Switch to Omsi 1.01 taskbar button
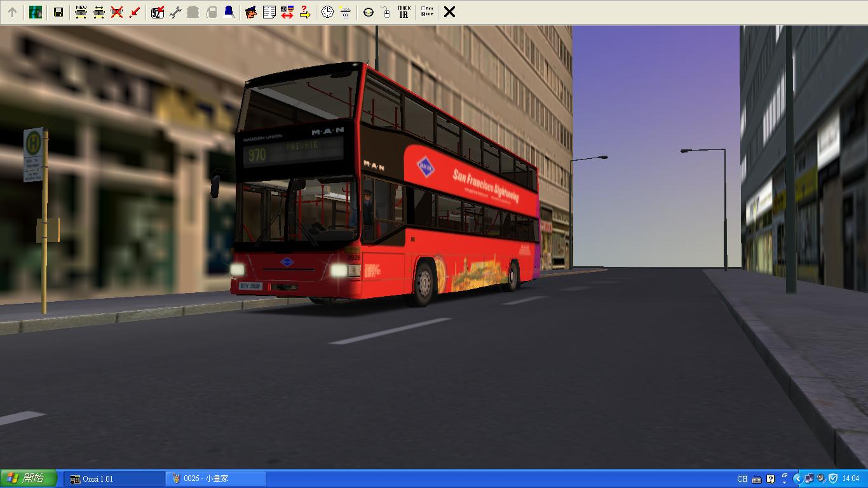This screenshot has height=488, width=868. pyautogui.click(x=114, y=478)
